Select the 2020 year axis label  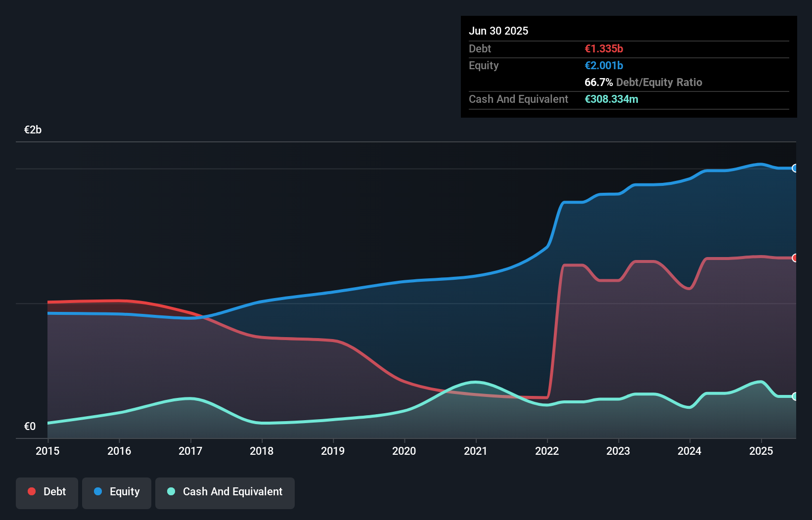coord(404,451)
